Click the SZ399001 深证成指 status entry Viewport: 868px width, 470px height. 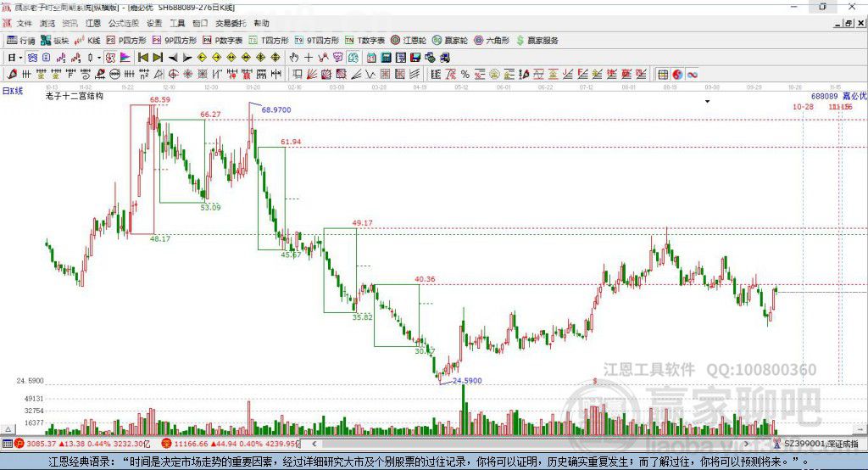(x=821, y=444)
